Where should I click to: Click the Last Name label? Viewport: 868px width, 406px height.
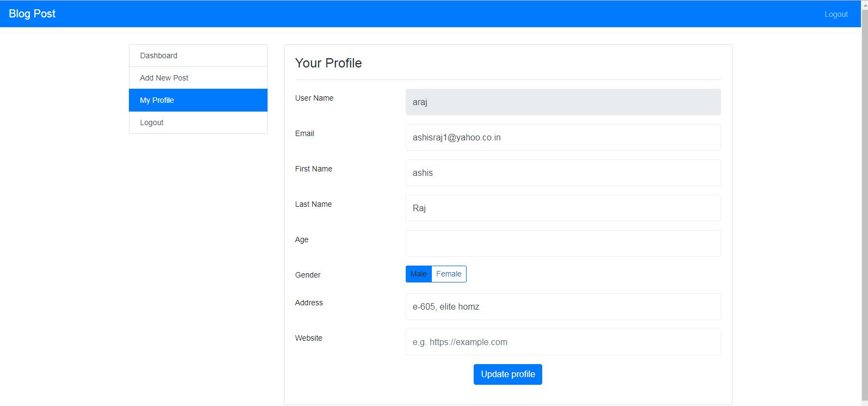pyautogui.click(x=313, y=204)
